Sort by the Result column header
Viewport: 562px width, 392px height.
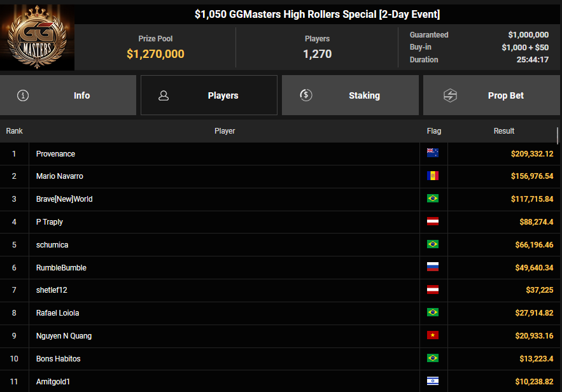click(503, 131)
